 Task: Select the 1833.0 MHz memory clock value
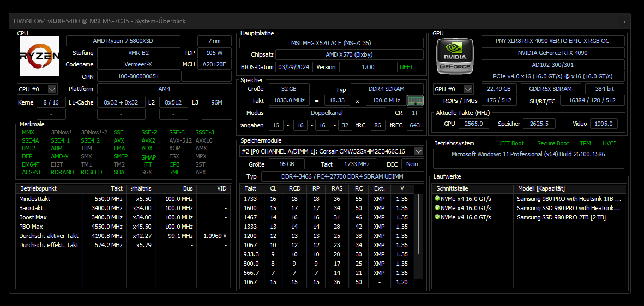[x=289, y=101]
